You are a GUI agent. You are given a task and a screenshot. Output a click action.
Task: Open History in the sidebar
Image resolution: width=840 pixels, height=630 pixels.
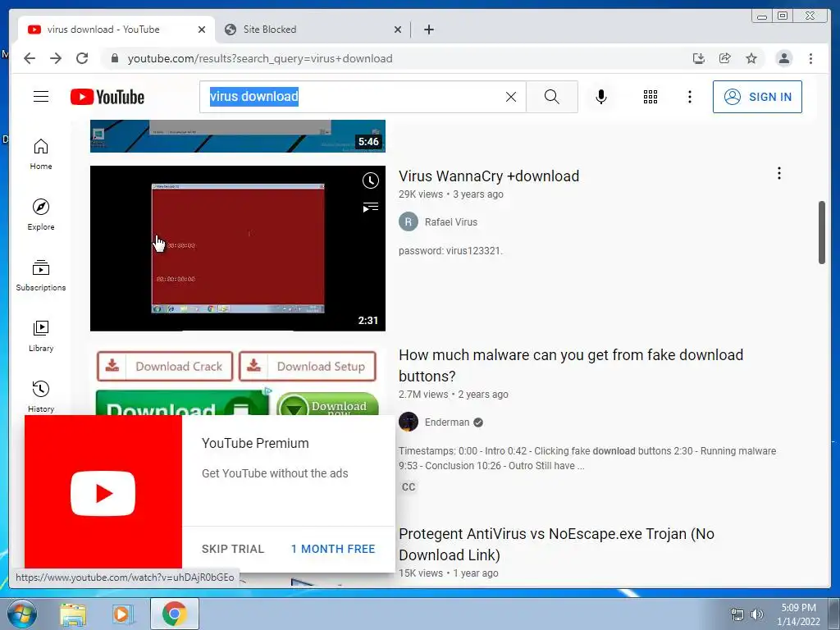click(x=41, y=396)
